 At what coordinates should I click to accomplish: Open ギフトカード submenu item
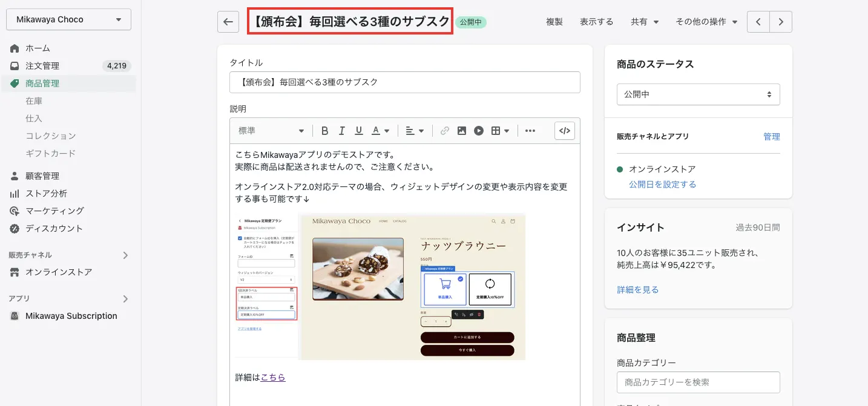tap(51, 154)
